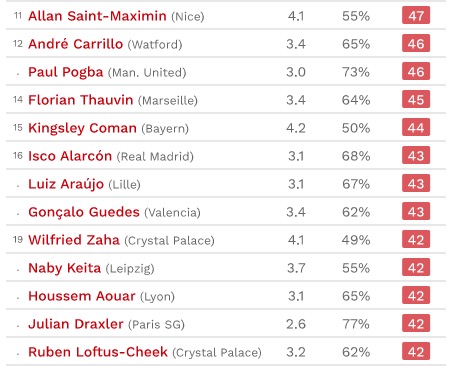Click Isco Alarcón's red 43 badge

coord(416,155)
